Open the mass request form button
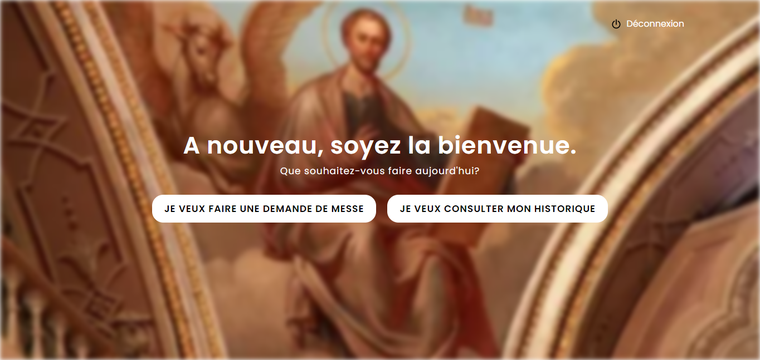This screenshot has width=760, height=360. pyautogui.click(x=264, y=209)
